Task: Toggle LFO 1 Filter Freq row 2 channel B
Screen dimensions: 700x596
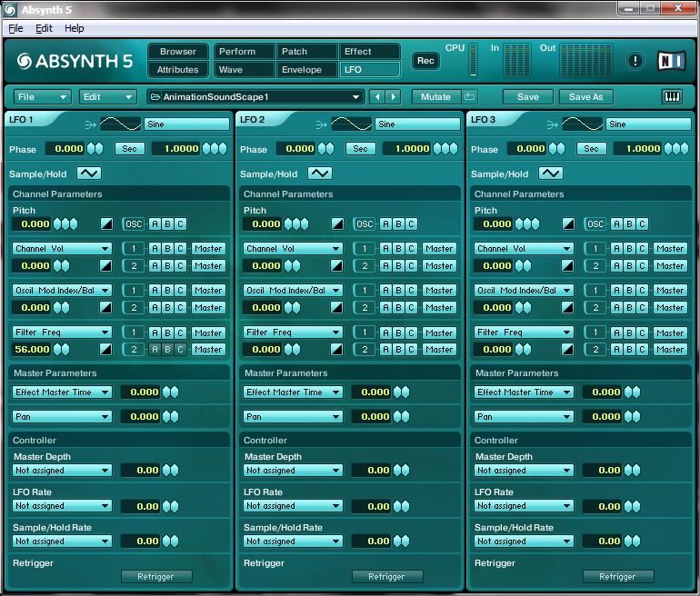Action: [x=167, y=349]
